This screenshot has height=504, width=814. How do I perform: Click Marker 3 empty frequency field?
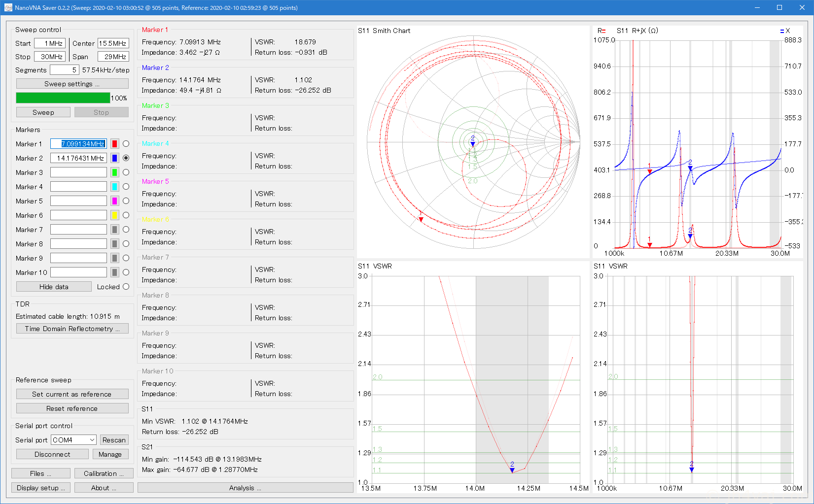tap(78, 172)
